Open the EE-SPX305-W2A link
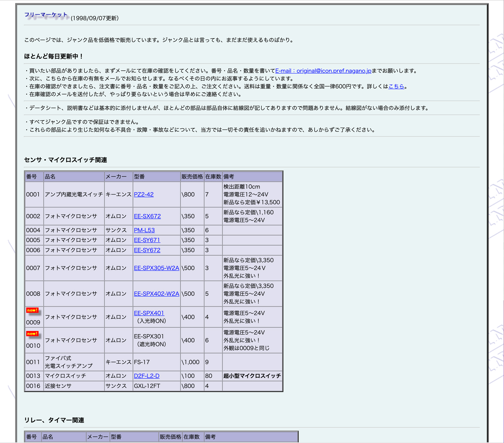Screen dimensions: 504x443 [x=156, y=268]
